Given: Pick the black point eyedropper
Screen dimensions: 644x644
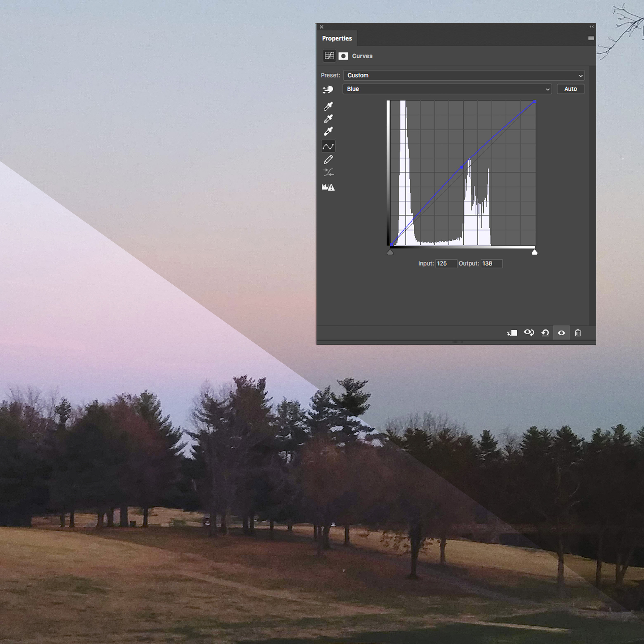Looking at the screenshot, I should pos(328,106).
